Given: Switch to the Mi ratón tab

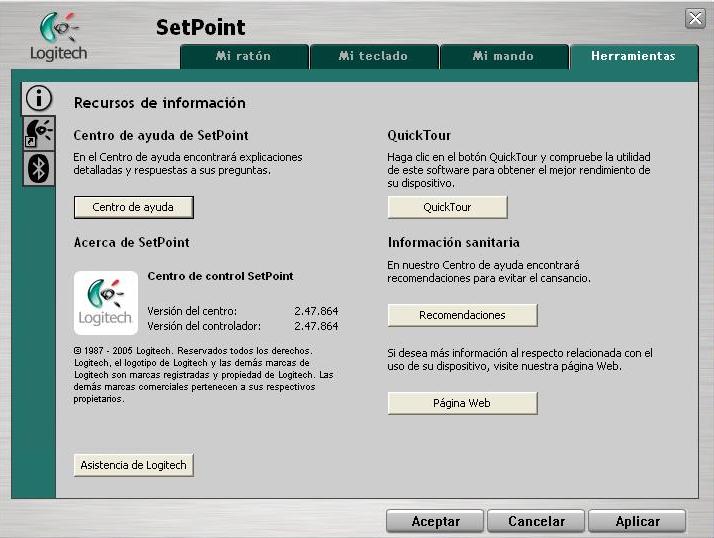Looking at the screenshot, I should pyautogui.click(x=243, y=57).
